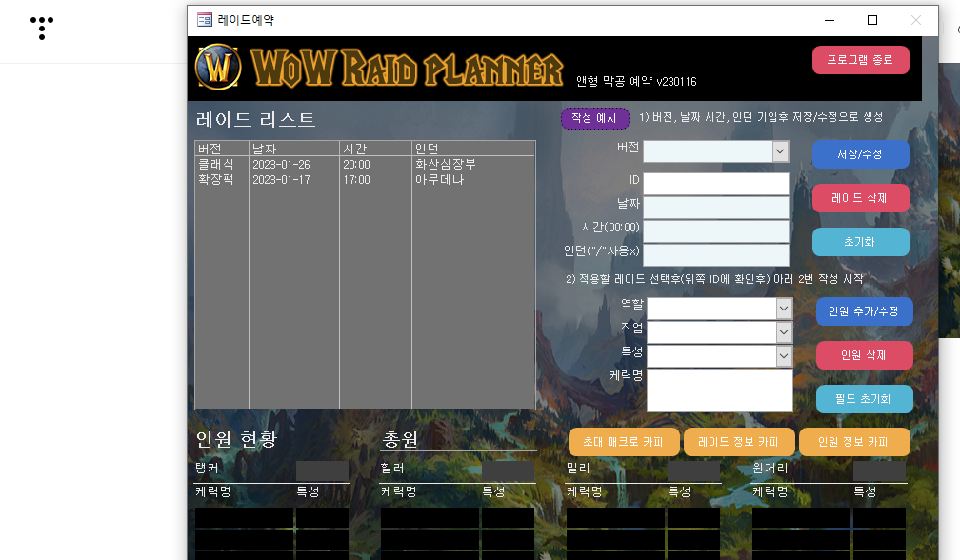Click the 초기화 reset button
Viewport: 960px width, 560px height.
pos(860,242)
